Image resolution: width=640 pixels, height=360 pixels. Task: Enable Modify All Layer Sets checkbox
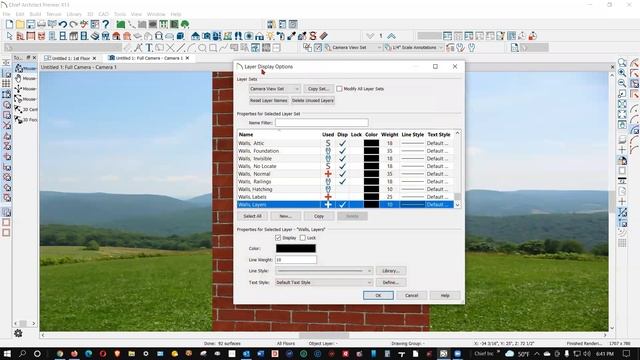point(339,89)
